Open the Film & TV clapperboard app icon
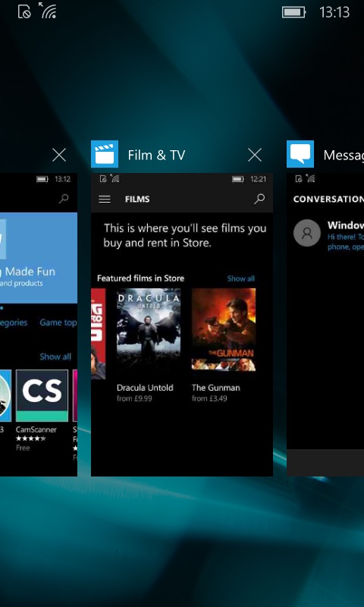364x607 pixels. click(105, 154)
